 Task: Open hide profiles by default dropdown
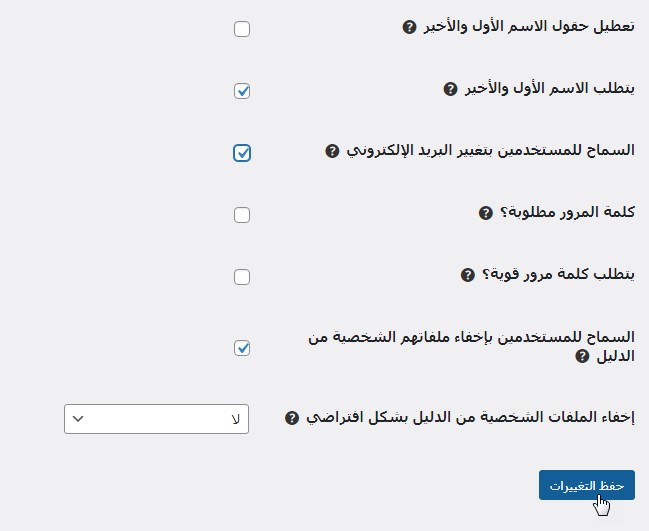pyautogui.click(x=156, y=419)
